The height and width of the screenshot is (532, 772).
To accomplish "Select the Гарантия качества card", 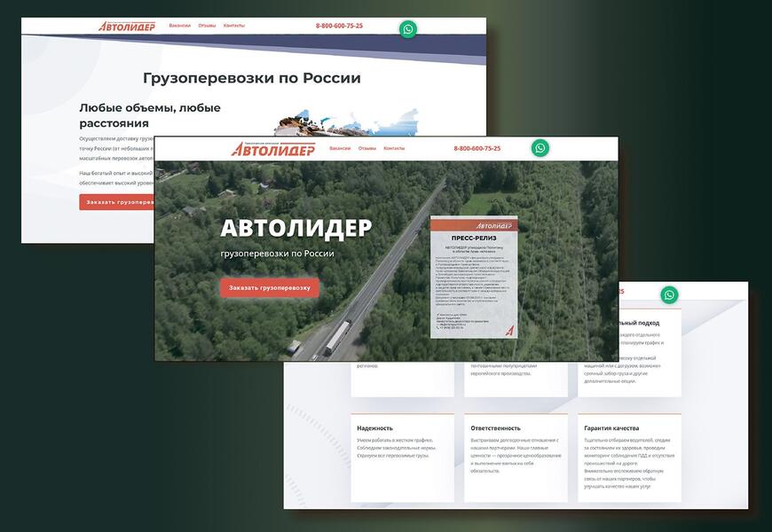I will point(629,457).
